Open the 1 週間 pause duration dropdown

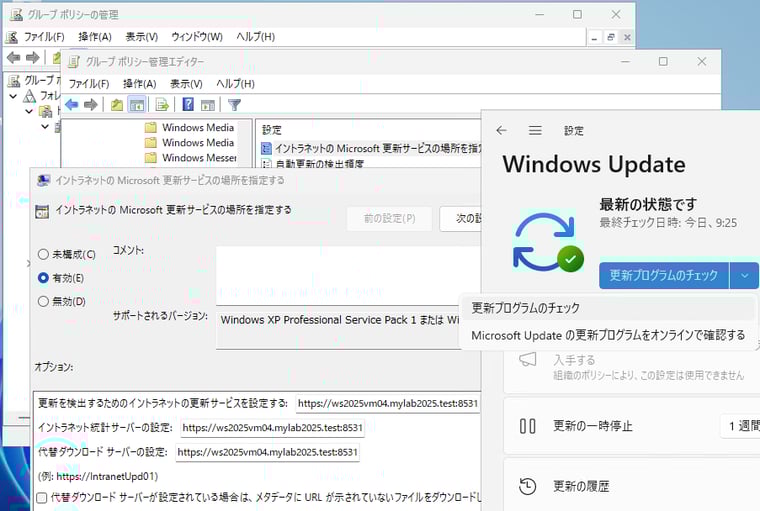(x=741, y=426)
